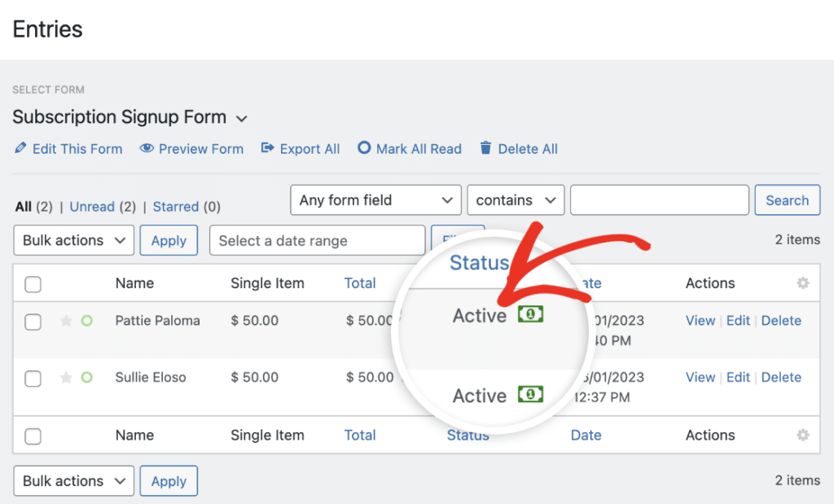Open the Any form field dropdown
The image size is (834, 504).
(375, 199)
